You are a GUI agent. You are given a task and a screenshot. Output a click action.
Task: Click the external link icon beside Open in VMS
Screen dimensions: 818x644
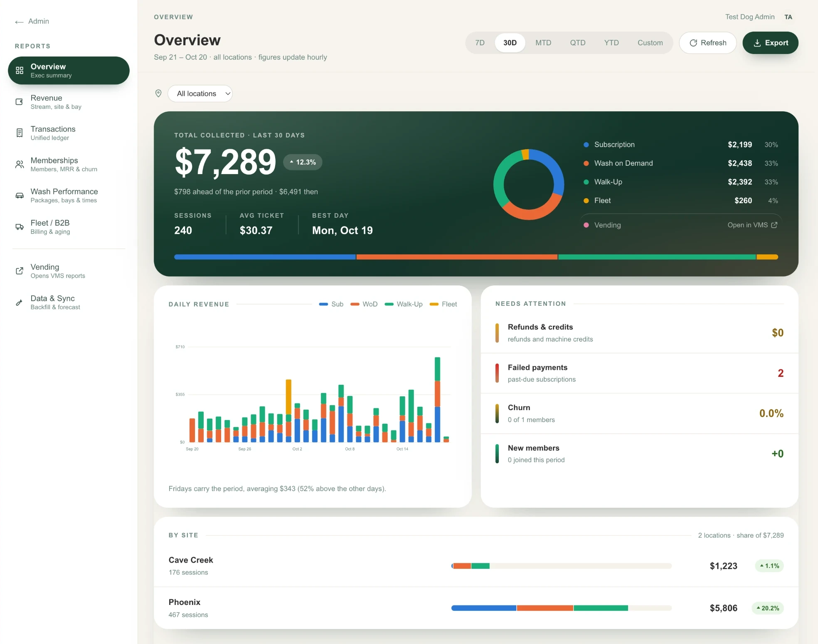pyautogui.click(x=774, y=225)
